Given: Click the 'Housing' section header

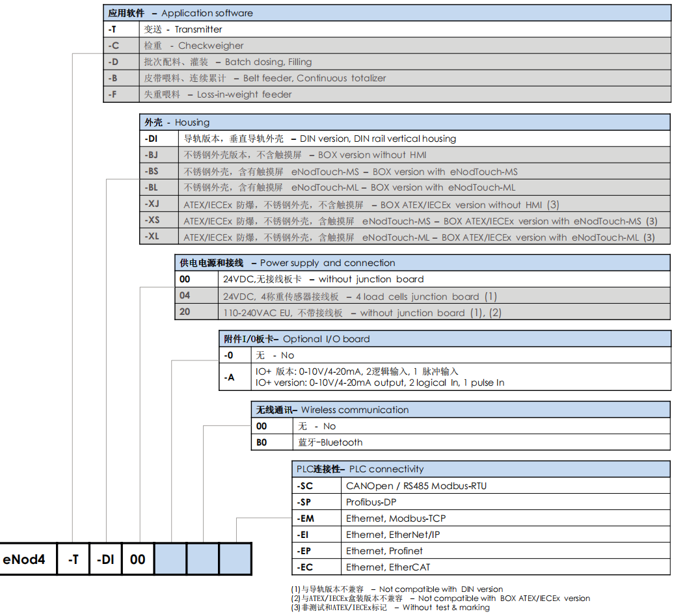Looking at the screenshot, I should [405, 122].
